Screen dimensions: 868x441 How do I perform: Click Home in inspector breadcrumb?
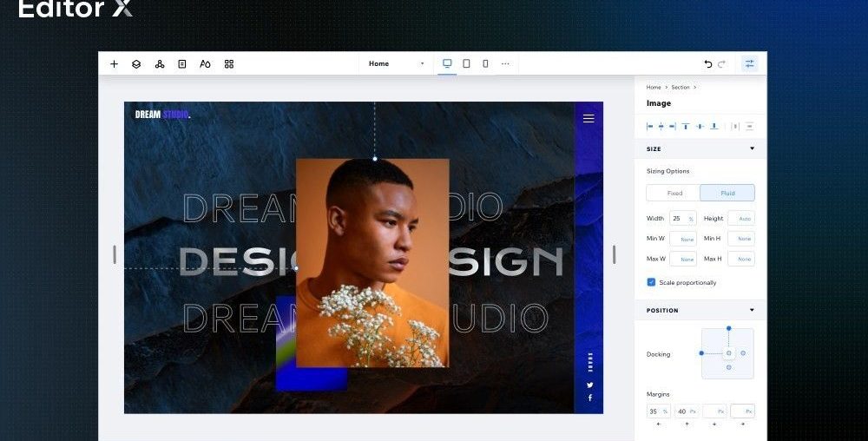pos(654,88)
